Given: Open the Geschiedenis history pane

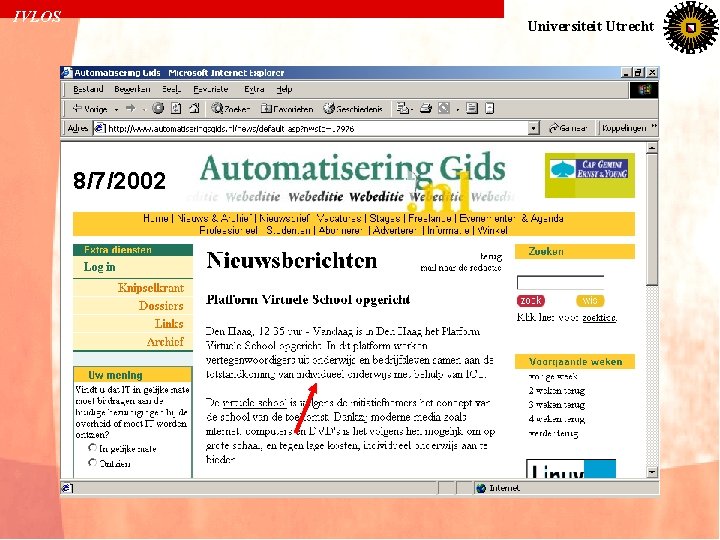Looking at the screenshot, I should pos(353,109).
